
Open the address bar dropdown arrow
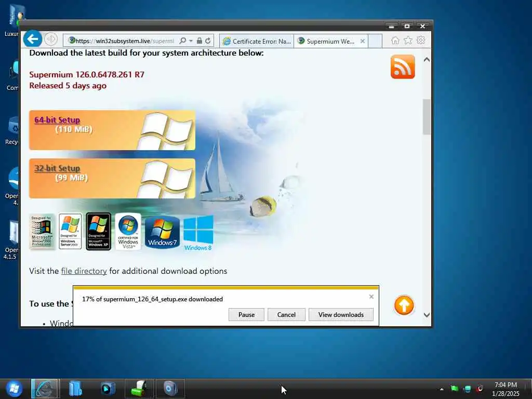pyautogui.click(x=191, y=41)
